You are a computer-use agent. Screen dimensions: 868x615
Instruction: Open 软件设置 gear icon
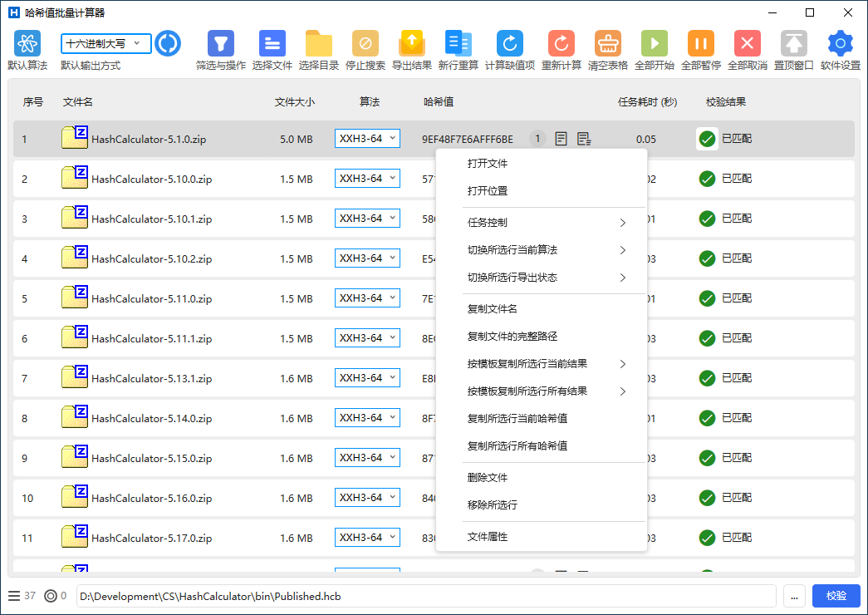click(x=841, y=43)
